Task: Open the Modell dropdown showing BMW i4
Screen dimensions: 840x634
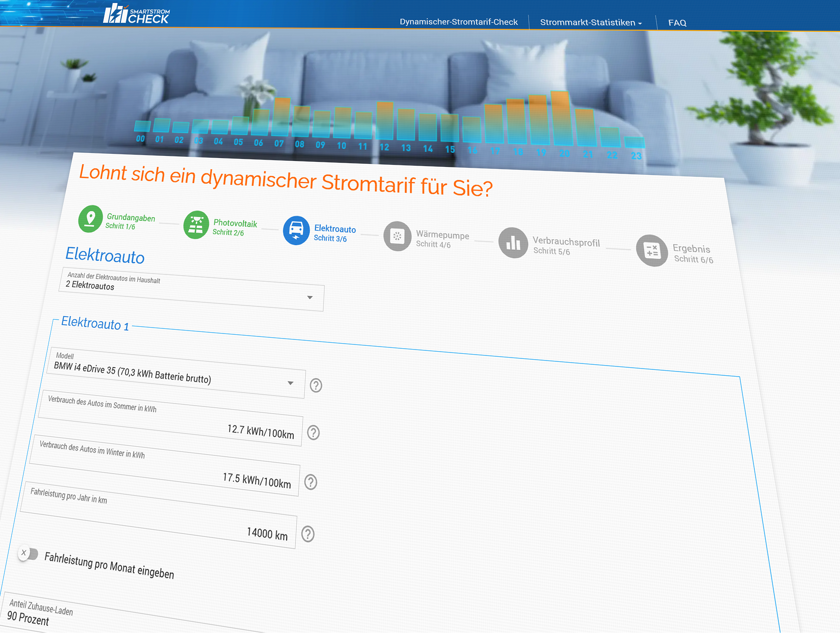Action: [x=176, y=373]
